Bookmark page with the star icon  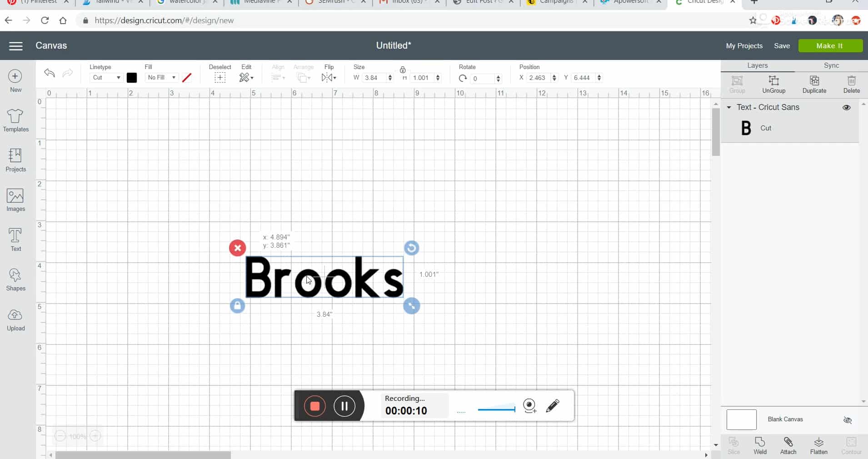(x=753, y=20)
